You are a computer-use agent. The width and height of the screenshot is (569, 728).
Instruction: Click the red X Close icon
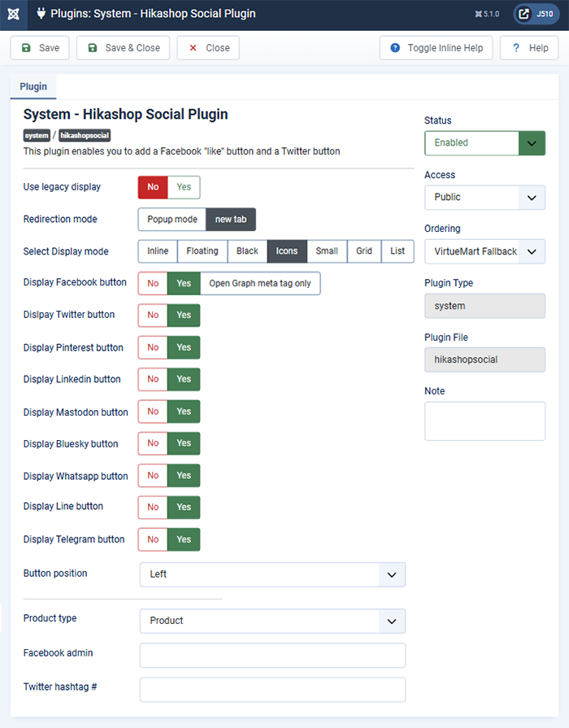pos(193,48)
